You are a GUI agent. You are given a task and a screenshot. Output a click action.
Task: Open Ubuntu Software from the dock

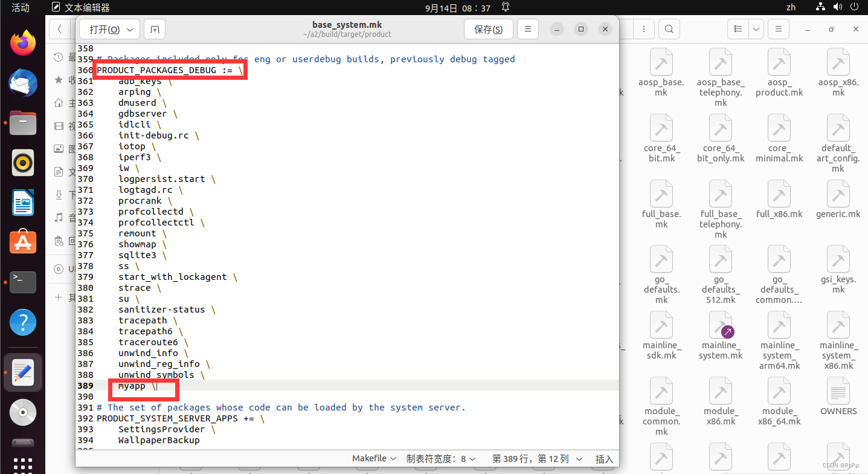point(22,241)
